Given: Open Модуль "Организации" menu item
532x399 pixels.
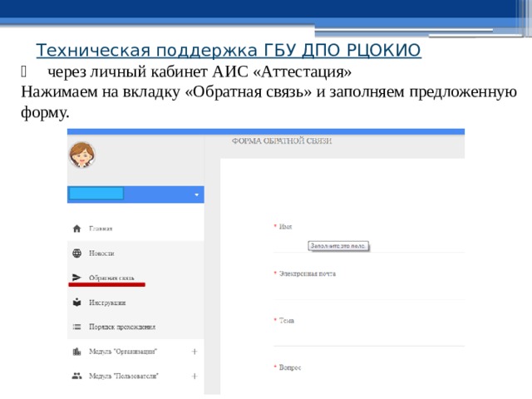Looking at the screenshot, I should coord(123,351).
